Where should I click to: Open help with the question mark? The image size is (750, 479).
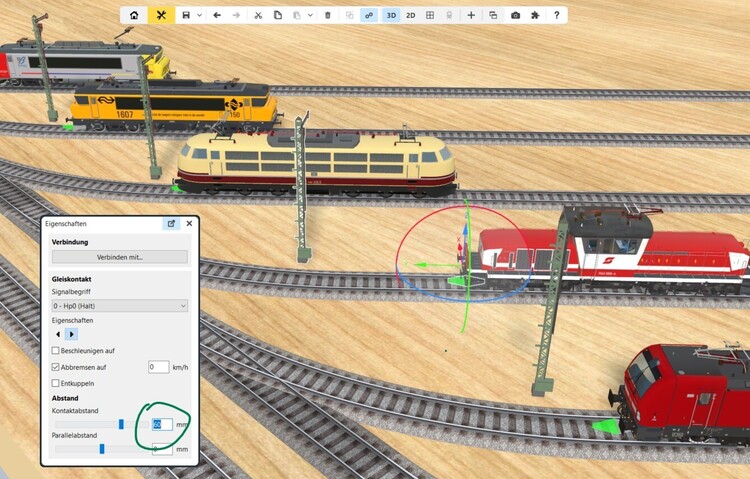pos(556,15)
